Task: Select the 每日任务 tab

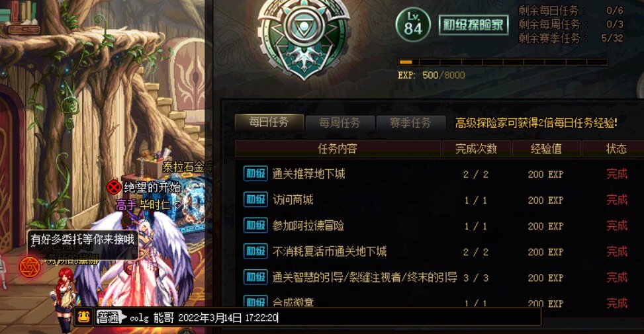Action: point(269,122)
